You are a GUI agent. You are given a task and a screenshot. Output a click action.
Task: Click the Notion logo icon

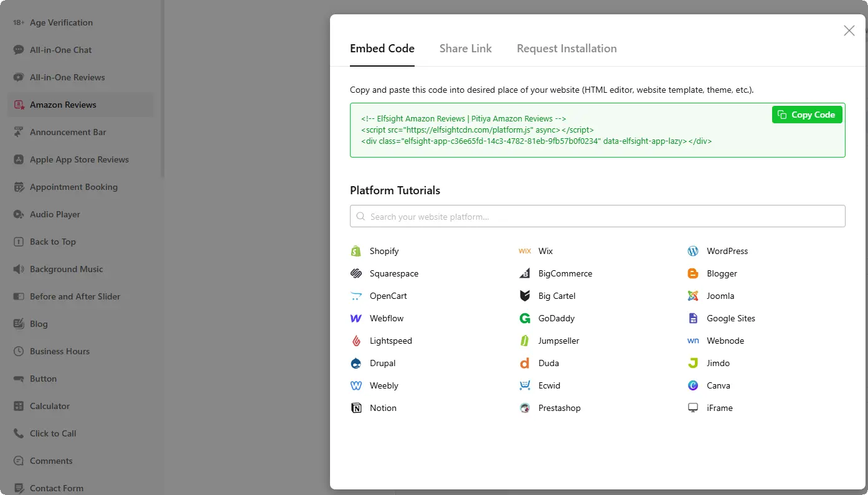click(x=356, y=408)
